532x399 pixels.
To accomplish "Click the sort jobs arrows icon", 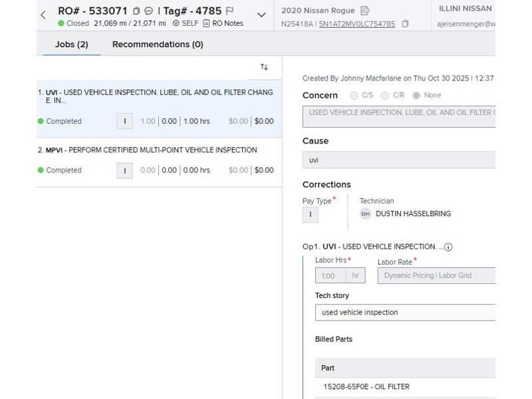I will click(x=264, y=67).
